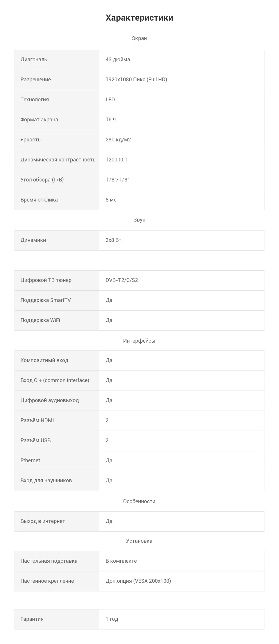Select Вход CI+ (common interface) label
Viewport: 279px width, 644px height.
[55, 380]
